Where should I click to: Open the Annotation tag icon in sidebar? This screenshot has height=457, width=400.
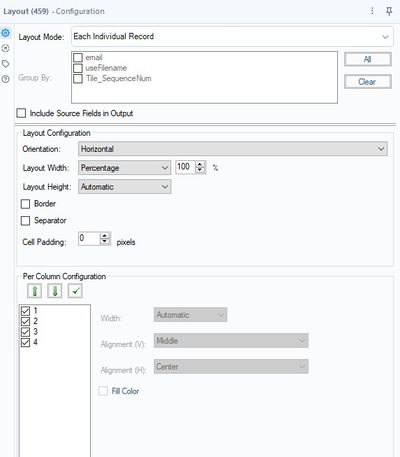[6, 64]
